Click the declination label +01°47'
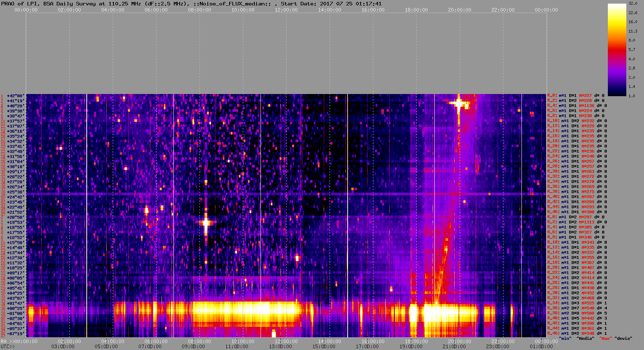This screenshot has height=350, width=644. 16,303
